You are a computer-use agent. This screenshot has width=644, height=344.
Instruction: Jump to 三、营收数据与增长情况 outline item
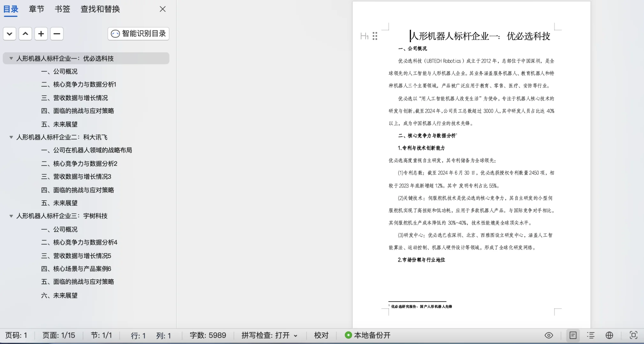point(75,98)
